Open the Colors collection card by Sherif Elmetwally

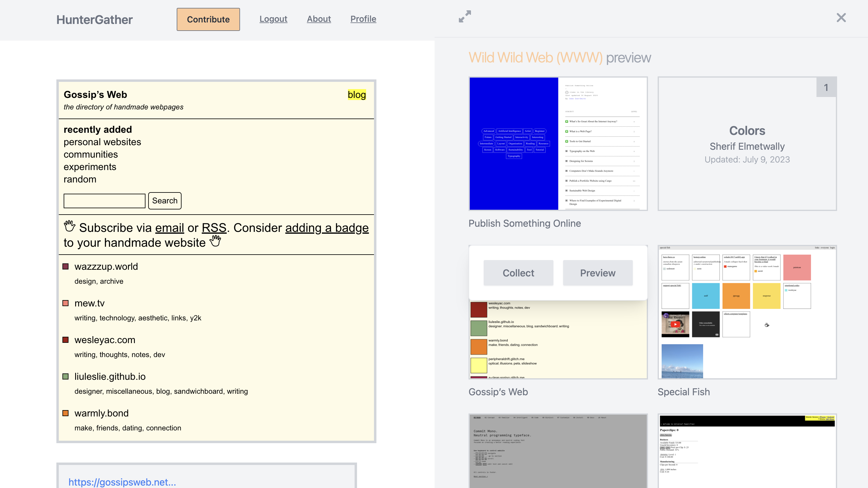747,144
